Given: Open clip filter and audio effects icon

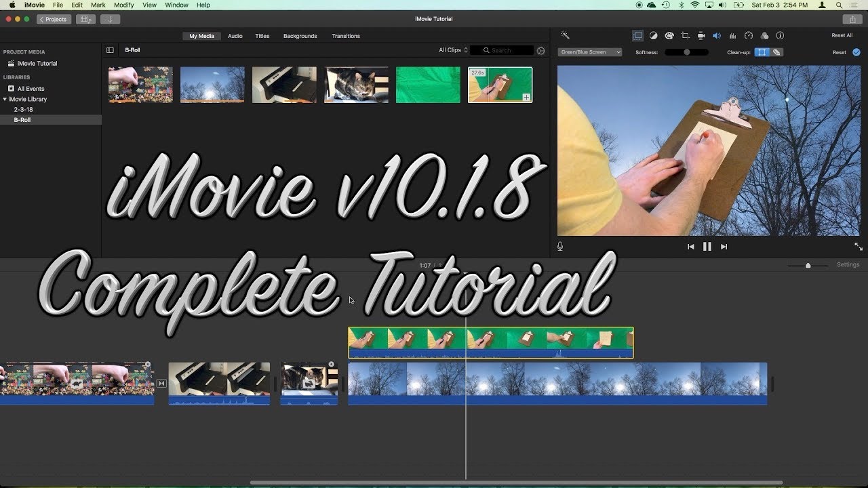Looking at the screenshot, I should pos(764,36).
